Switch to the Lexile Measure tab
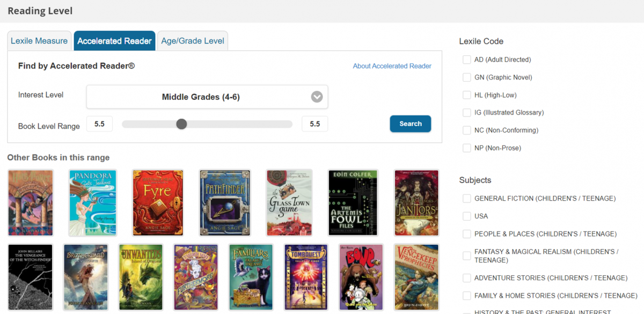Viewport: 644px width, 314px height. (39, 41)
